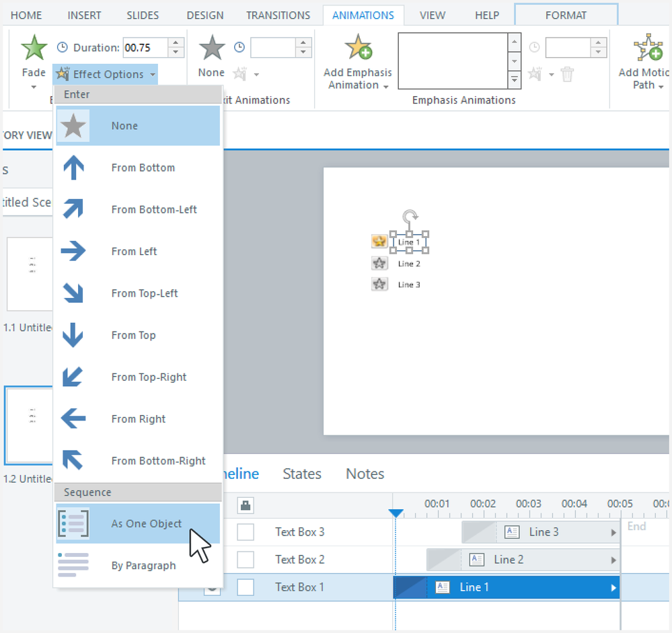The image size is (672, 633).
Task: Open the Add Emphasis Animation dropdown arrow
Action: coord(385,87)
